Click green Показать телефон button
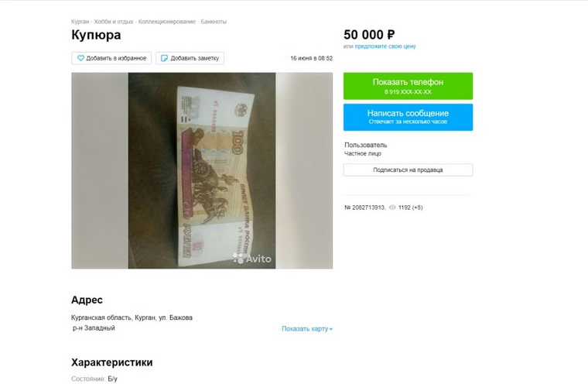The height and width of the screenshot is (384, 588). pos(408,86)
